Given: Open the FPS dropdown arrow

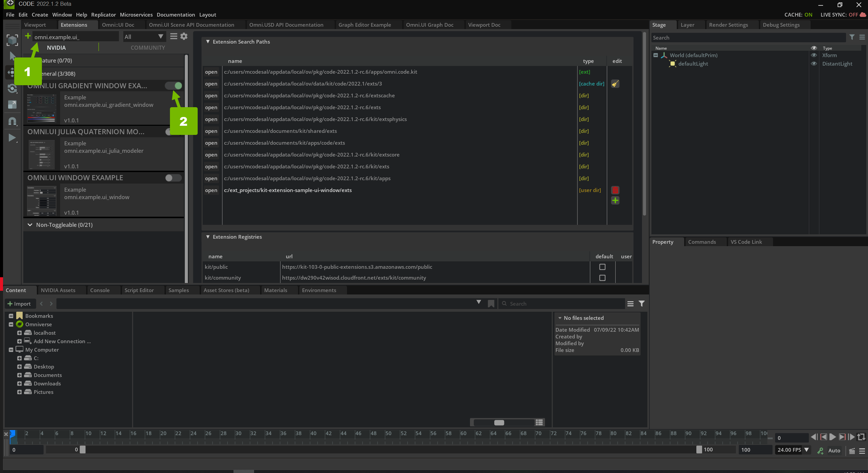Looking at the screenshot, I should (x=807, y=450).
